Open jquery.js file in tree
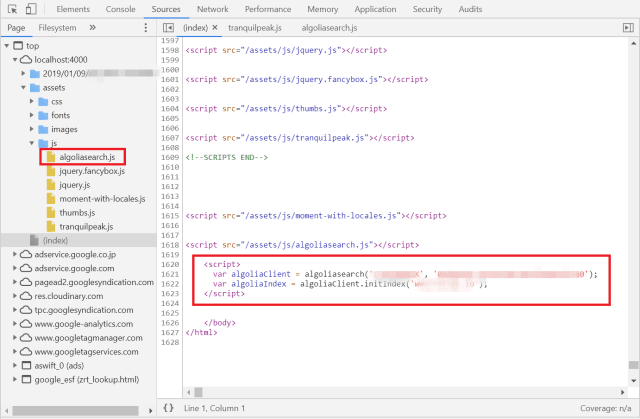Image resolution: width=640 pixels, height=419 pixels. [75, 185]
